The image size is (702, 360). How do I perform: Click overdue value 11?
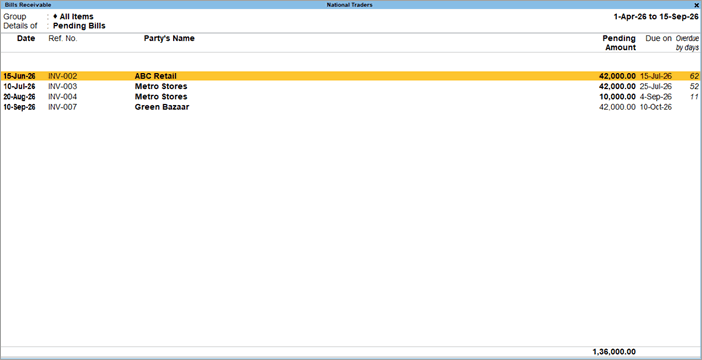(695, 97)
